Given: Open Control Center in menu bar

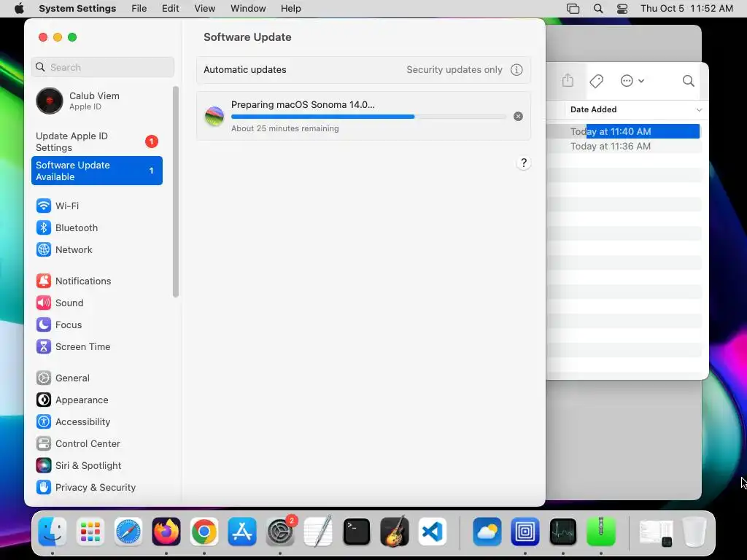Looking at the screenshot, I should pyautogui.click(x=622, y=9).
